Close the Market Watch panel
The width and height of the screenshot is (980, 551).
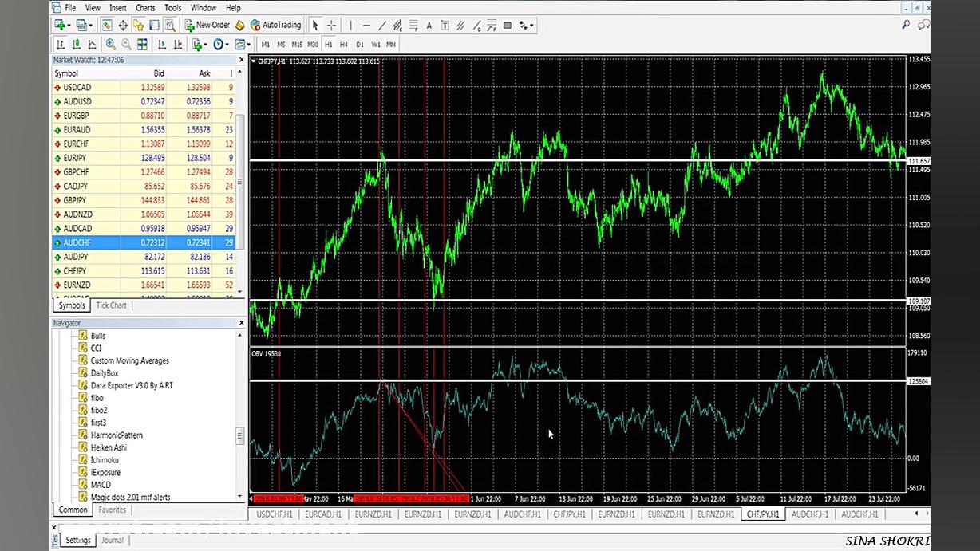242,60
